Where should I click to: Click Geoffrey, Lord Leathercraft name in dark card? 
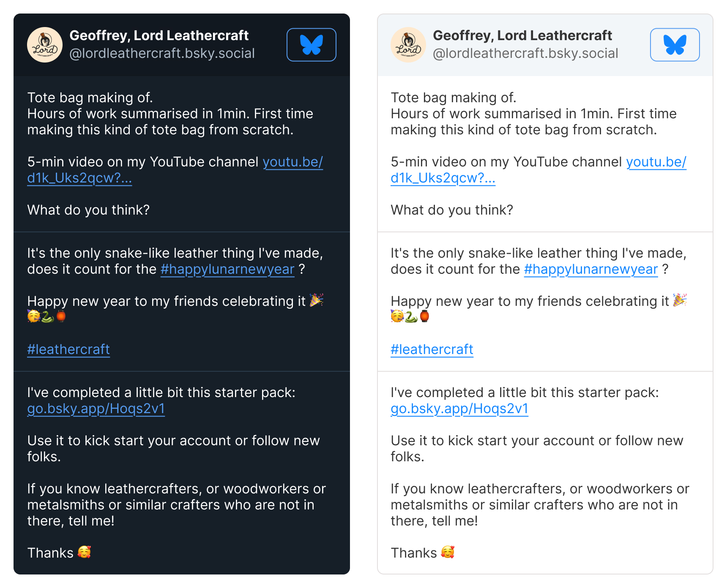(x=159, y=35)
